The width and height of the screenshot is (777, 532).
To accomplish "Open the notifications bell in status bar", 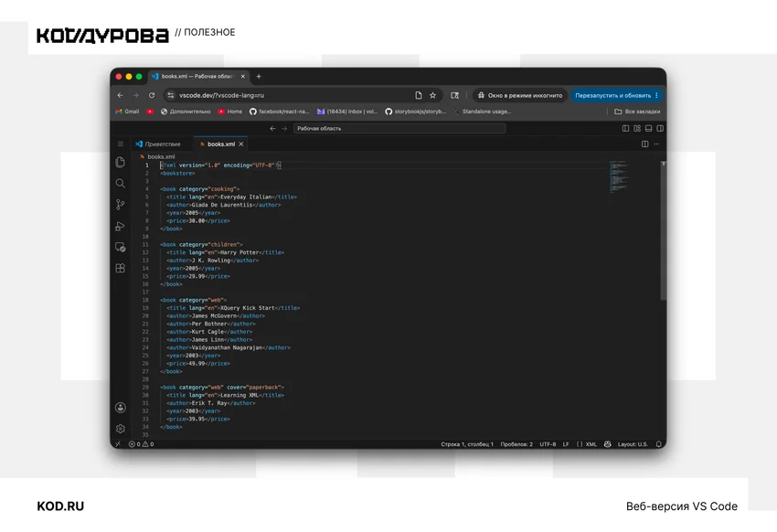I will 658,444.
